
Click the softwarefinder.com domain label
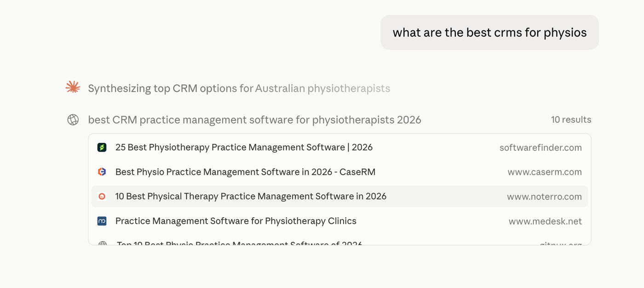540,147
